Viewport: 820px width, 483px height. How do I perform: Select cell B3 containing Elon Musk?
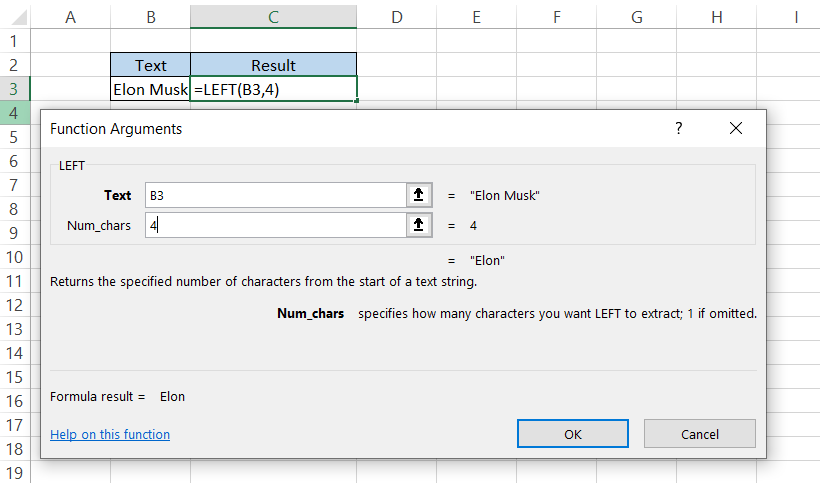(x=150, y=89)
